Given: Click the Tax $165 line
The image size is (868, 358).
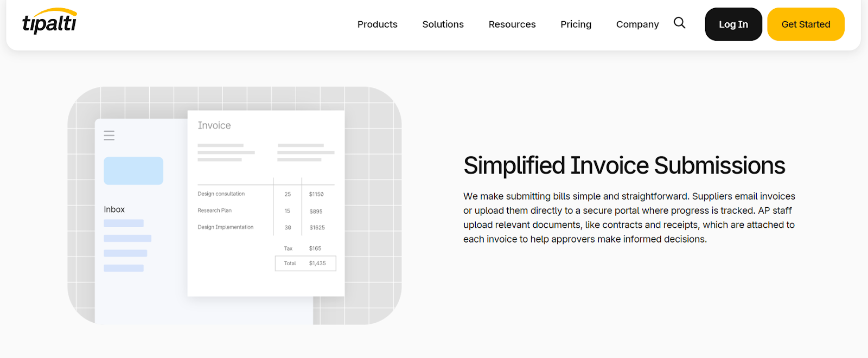Looking at the screenshot, I should point(303,248).
